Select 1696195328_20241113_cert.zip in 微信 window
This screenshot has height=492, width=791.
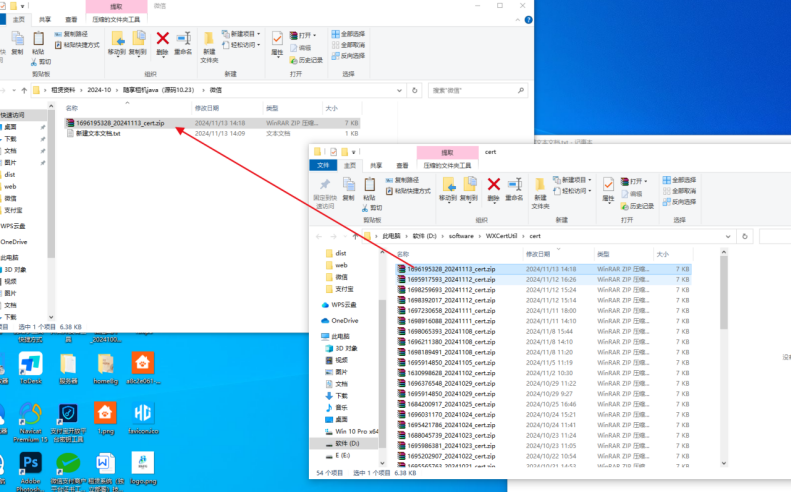coord(212,123)
